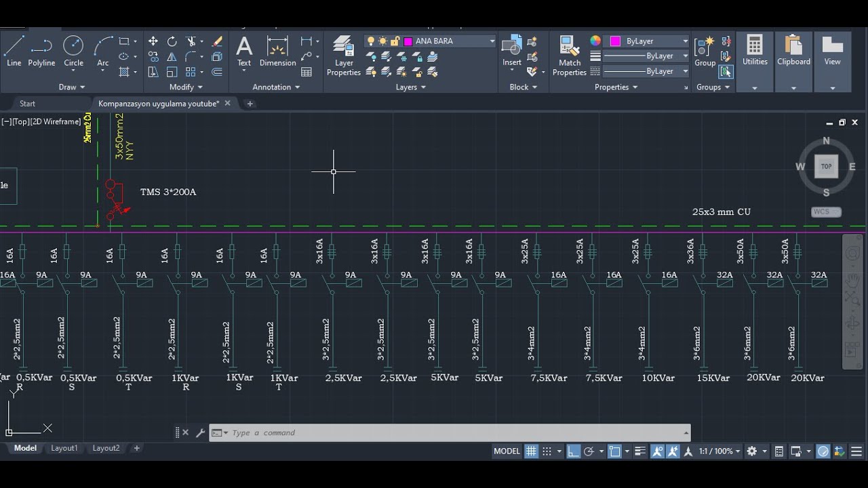Switch to the Model tab
Screen dimensions: 868x488
25,448
